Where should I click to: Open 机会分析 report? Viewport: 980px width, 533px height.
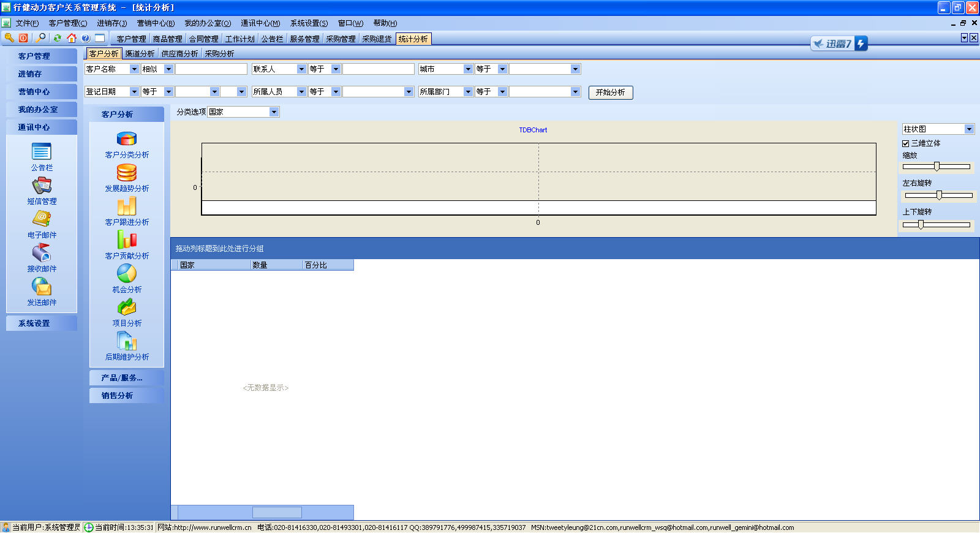point(127,279)
